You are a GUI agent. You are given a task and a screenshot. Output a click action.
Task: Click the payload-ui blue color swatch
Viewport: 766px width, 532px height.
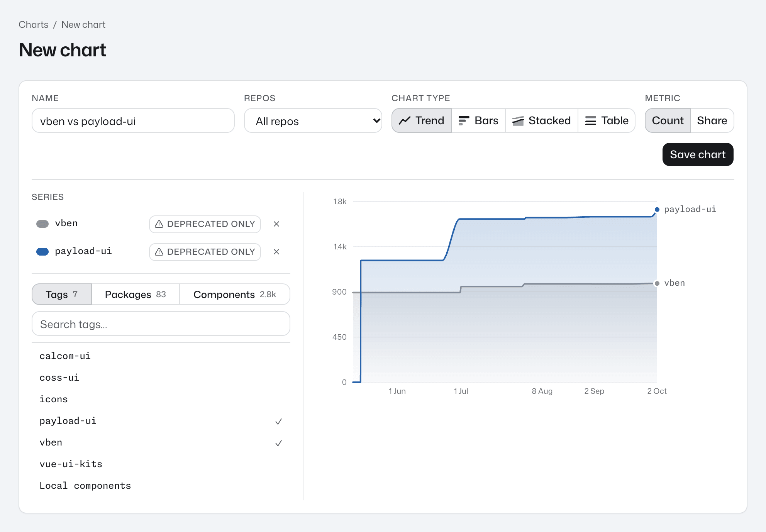[x=42, y=252]
